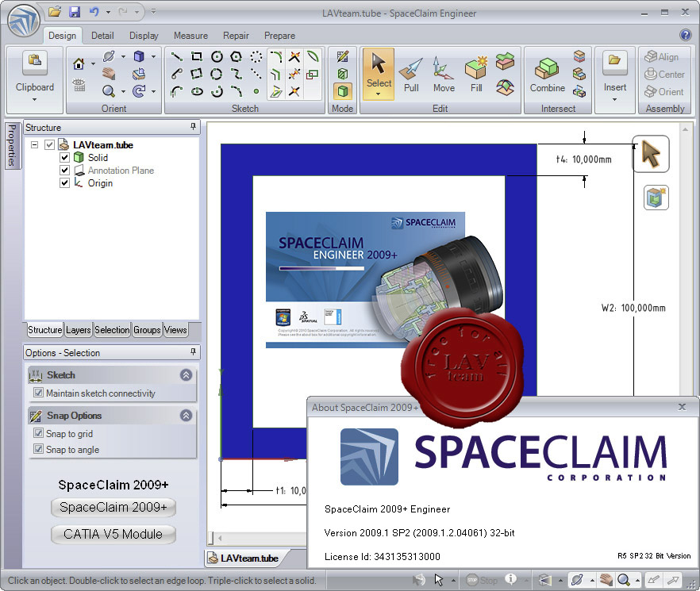Toggle the Solid visibility checkbox

point(65,158)
